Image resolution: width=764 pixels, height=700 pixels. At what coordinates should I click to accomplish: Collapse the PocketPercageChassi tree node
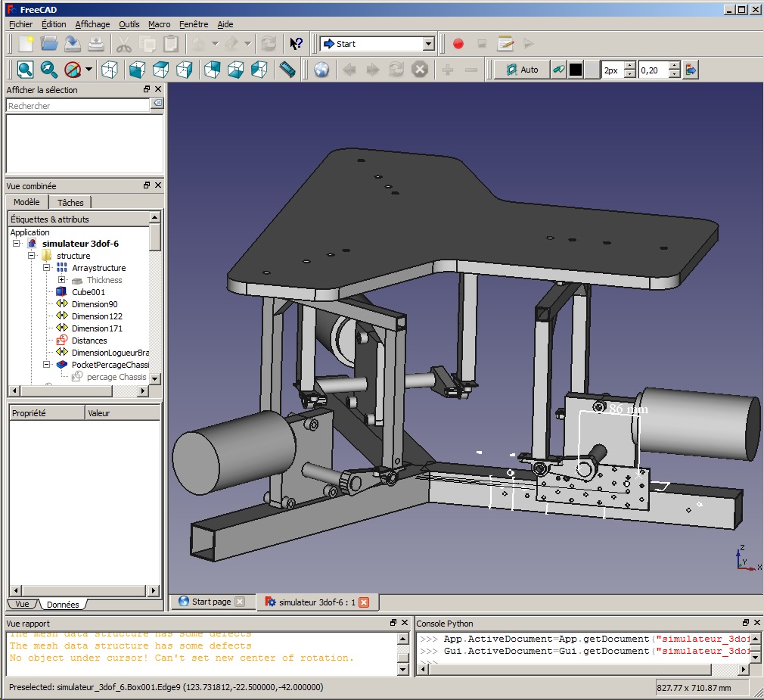tap(46, 365)
